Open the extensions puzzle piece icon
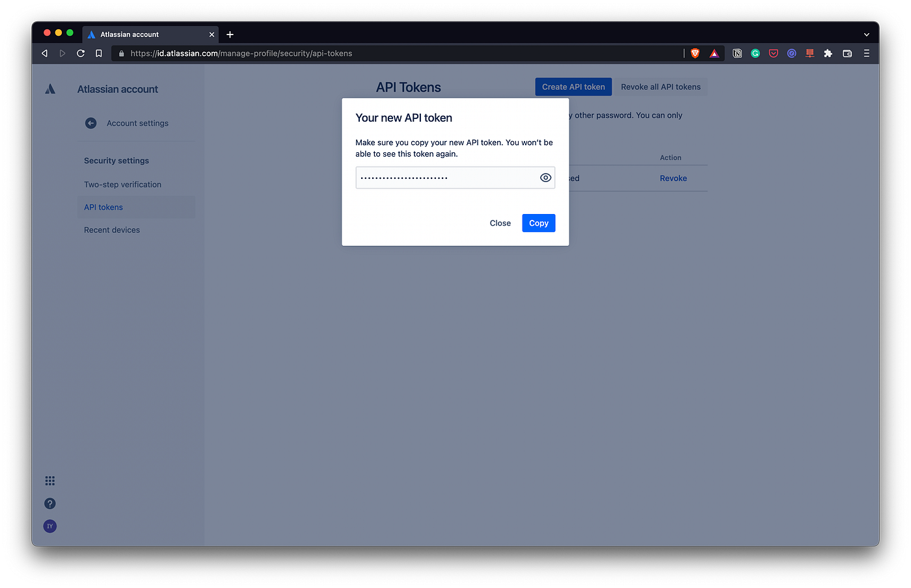The image size is (911, 588). [828, 53]
